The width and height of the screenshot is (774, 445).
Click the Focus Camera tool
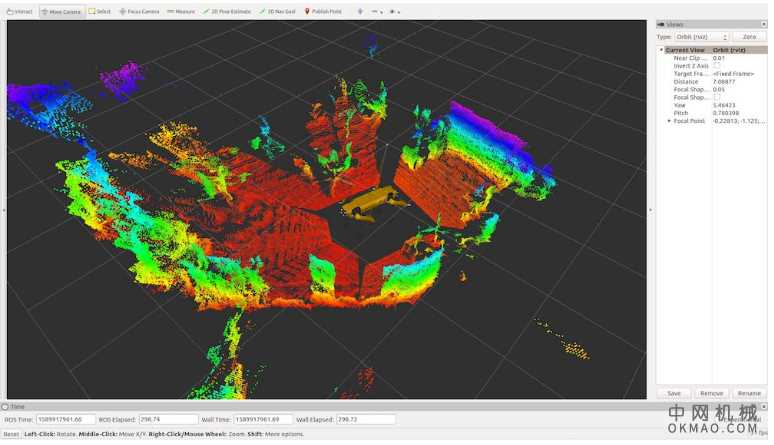click(139, 11)
